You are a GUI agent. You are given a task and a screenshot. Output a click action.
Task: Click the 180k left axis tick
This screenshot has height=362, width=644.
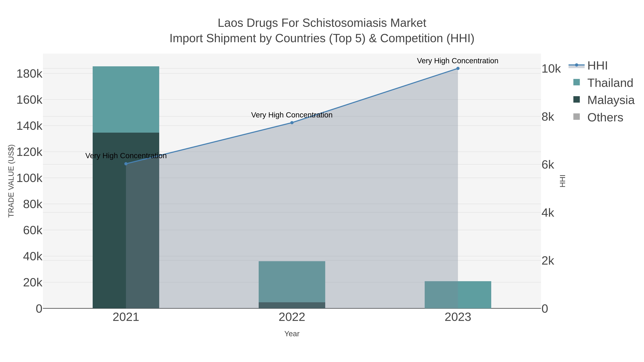coord(30,74)
